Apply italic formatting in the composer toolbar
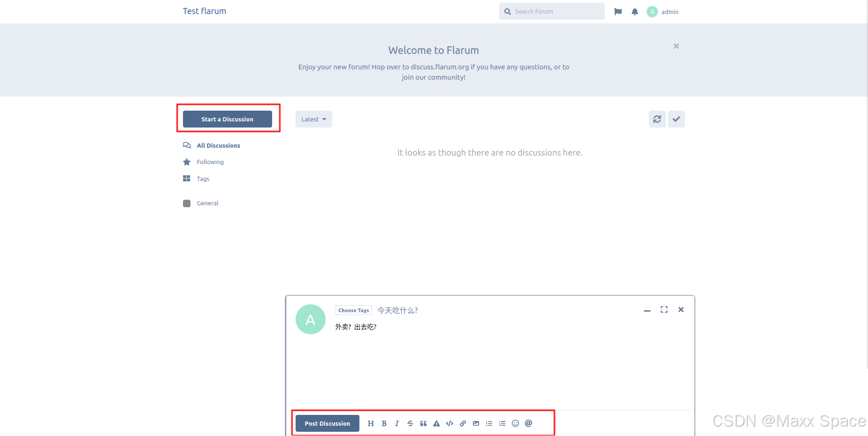 (397, 423)
